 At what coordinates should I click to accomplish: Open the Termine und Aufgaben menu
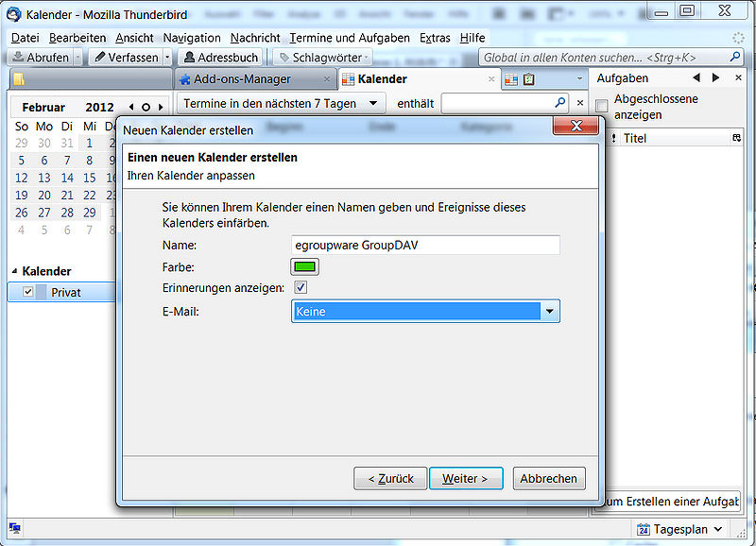(350, 38)
